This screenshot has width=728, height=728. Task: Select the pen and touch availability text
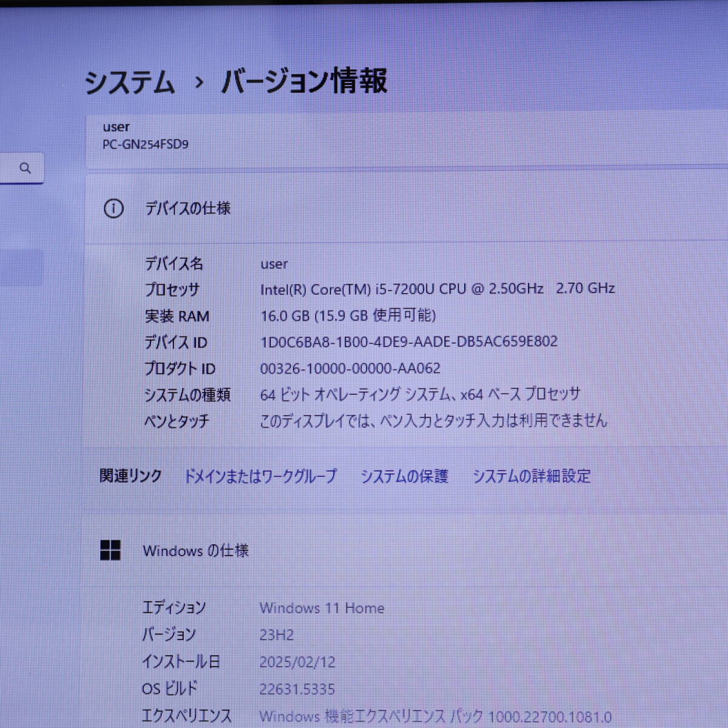pyautogui.click(x=433, y=420)
